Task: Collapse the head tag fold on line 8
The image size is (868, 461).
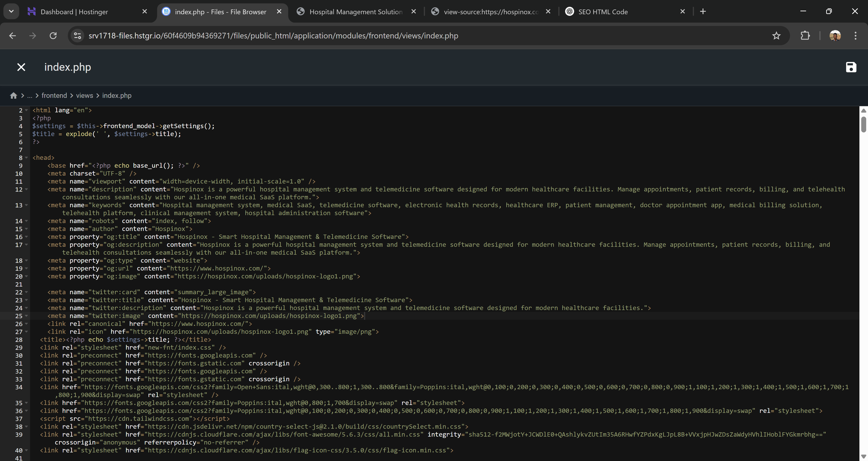Action: [x=26, y=158]
